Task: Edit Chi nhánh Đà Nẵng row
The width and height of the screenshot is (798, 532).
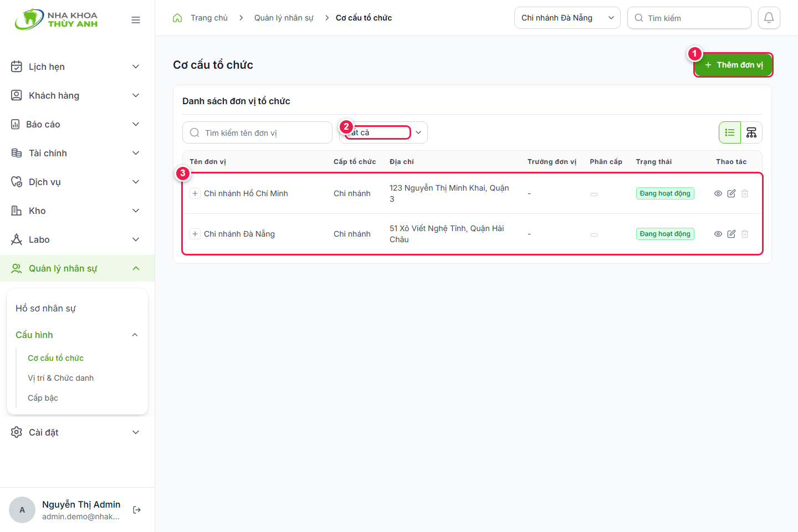Action: coord(731,234)
